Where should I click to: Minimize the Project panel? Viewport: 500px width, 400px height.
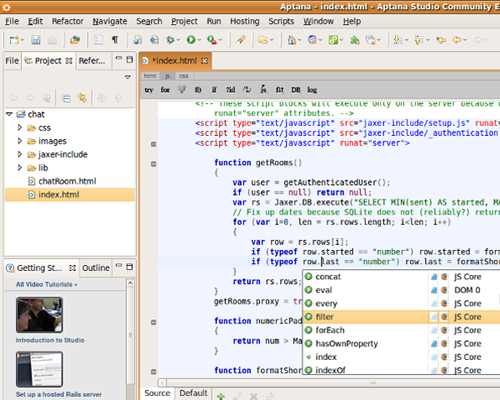(x=119, y=58)
